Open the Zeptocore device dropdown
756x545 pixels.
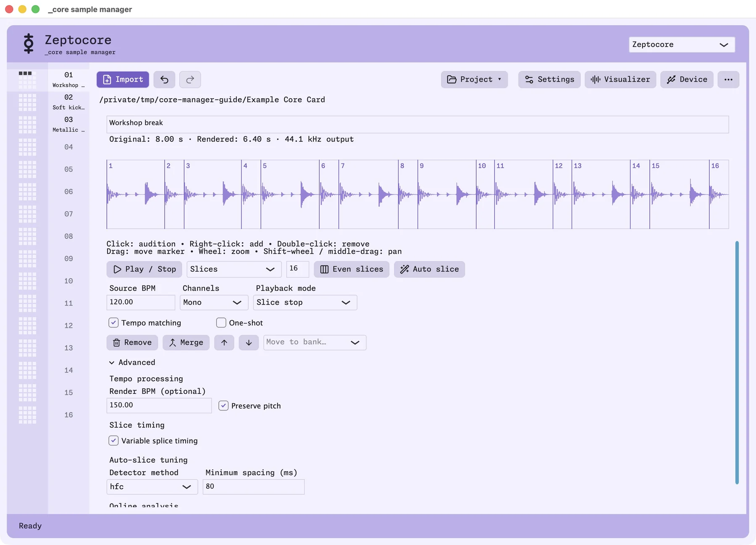(x=682, y=45)
